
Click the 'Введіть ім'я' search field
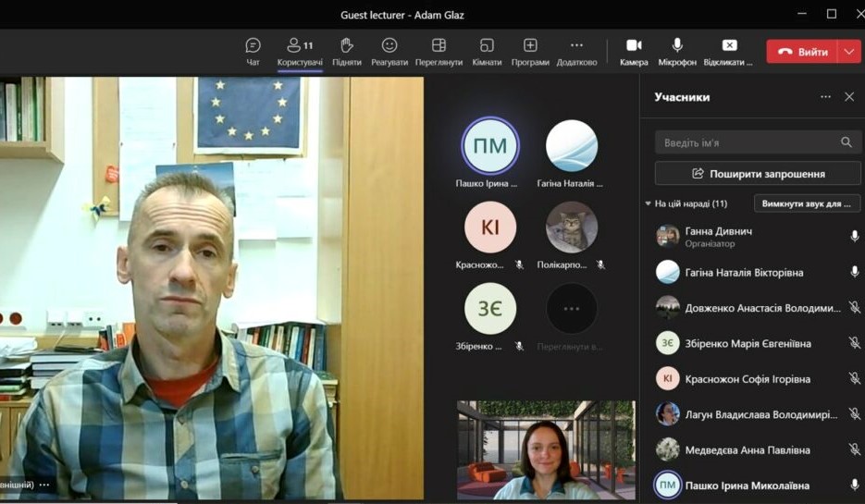click(x=748, y=142)
